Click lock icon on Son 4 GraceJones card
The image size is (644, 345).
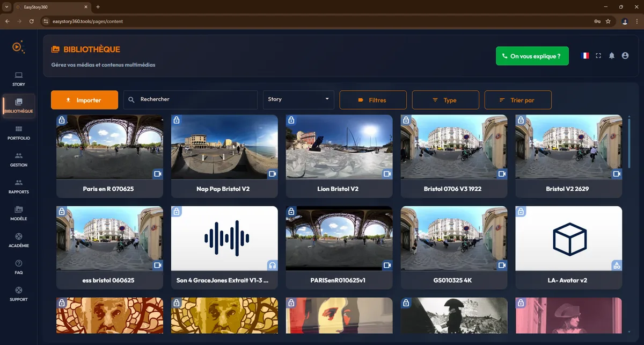point(177,211)
